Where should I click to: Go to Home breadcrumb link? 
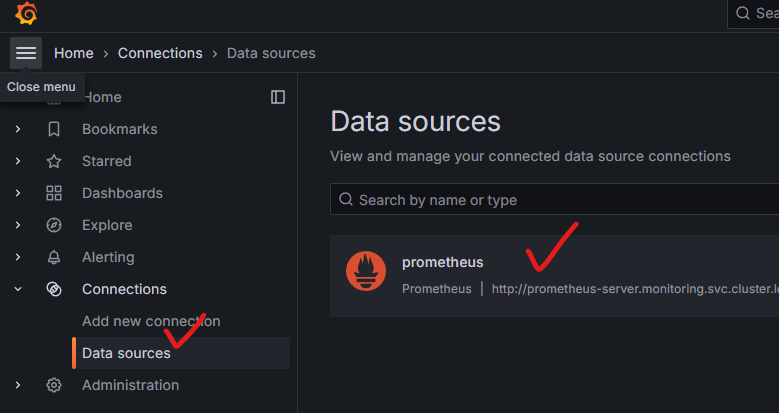pyautogui.click(x=74, y=53)
